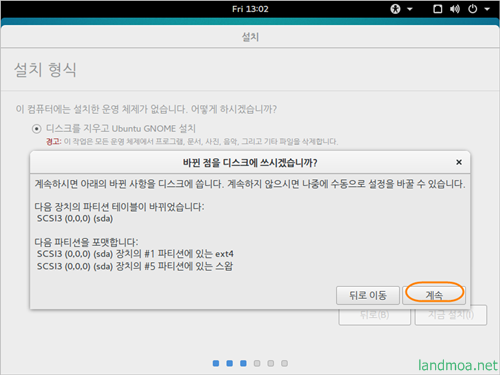Click the 계속 (Continue) button
The width and height of the screenshot is (500, 375).
[434, 295]
